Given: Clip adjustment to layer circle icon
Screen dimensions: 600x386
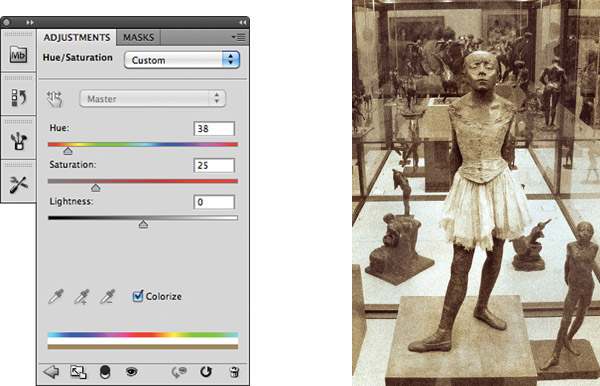Looking at the screenshot, I should [104, 372].
